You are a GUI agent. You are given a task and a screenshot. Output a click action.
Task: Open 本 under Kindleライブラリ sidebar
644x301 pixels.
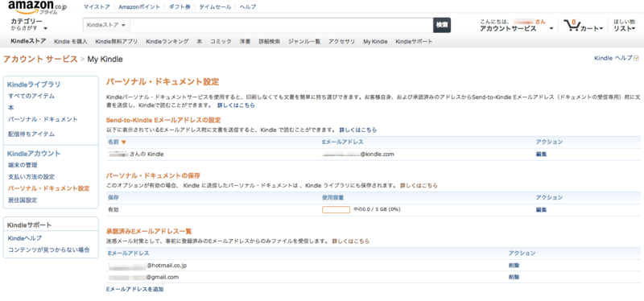click(11, 108)
